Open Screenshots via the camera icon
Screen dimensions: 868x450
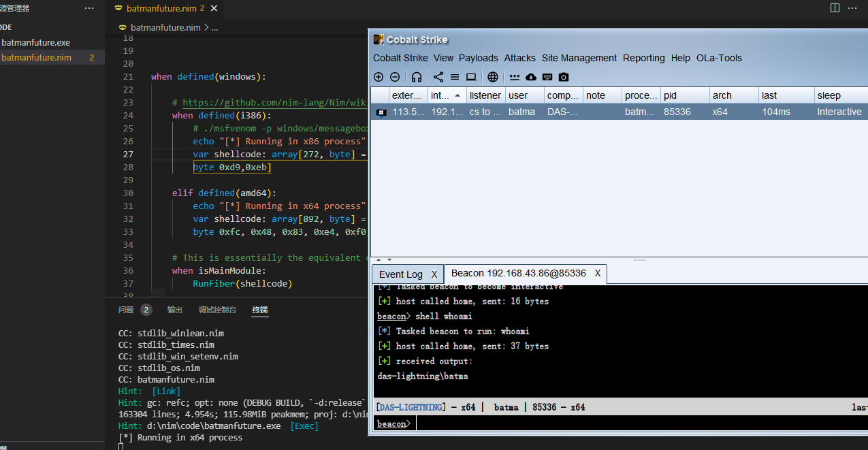pyautogui.click(x=564, y=77)
